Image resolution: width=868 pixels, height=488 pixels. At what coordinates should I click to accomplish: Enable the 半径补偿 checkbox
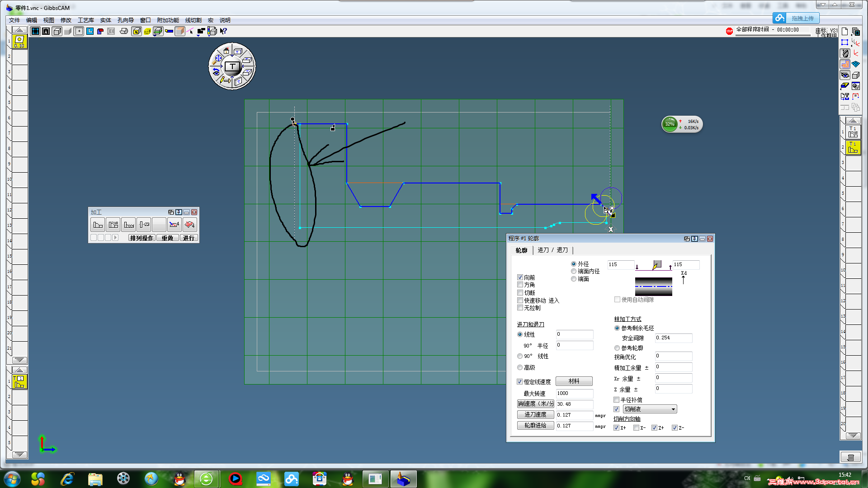pyautogui.click(x=616, y=400)
